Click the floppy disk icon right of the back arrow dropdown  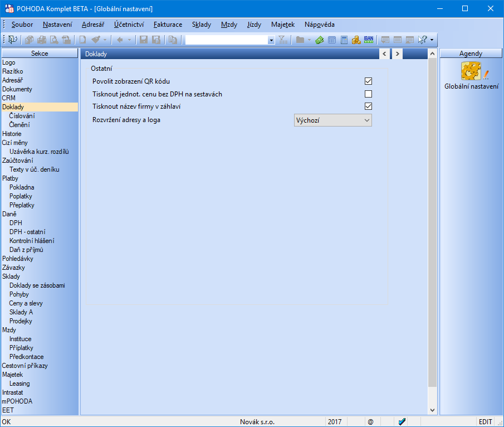[144, 40]
